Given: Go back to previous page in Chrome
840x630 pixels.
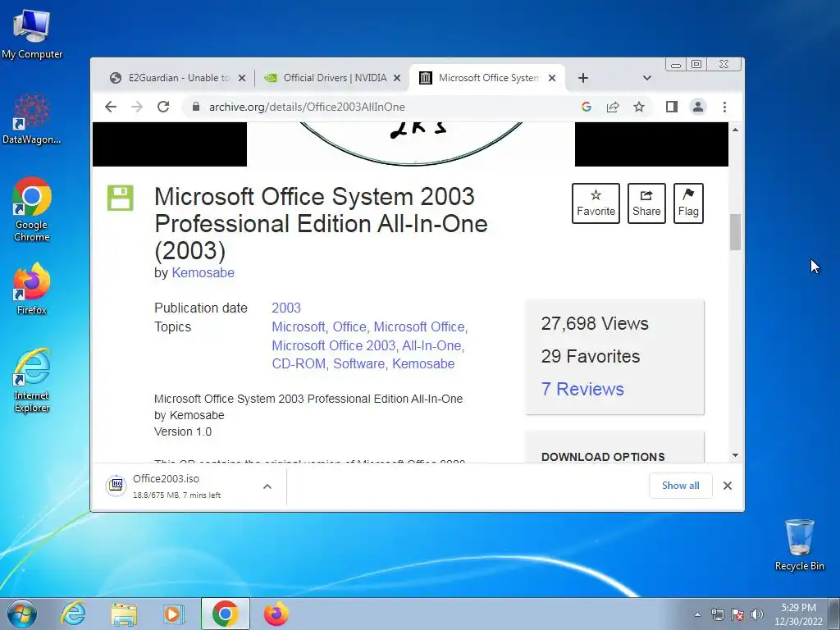Looking at the screenshot, I should (x=111, y=107).
